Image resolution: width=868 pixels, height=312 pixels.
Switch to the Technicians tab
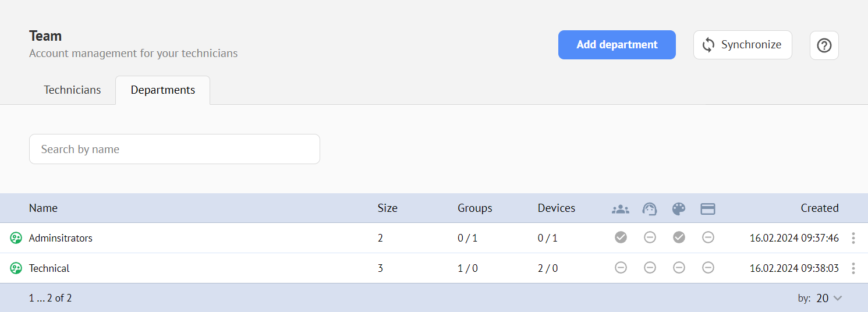72,90
